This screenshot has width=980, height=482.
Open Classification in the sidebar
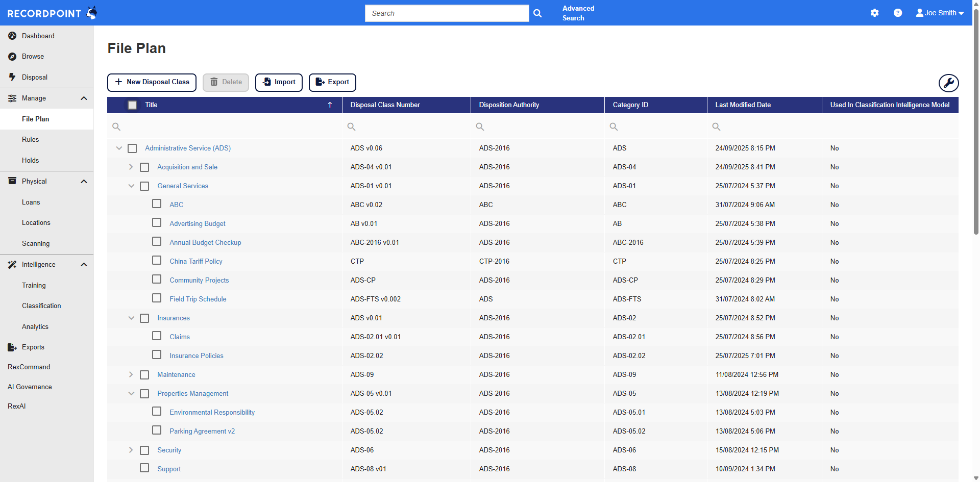click(x=41, y=306)
